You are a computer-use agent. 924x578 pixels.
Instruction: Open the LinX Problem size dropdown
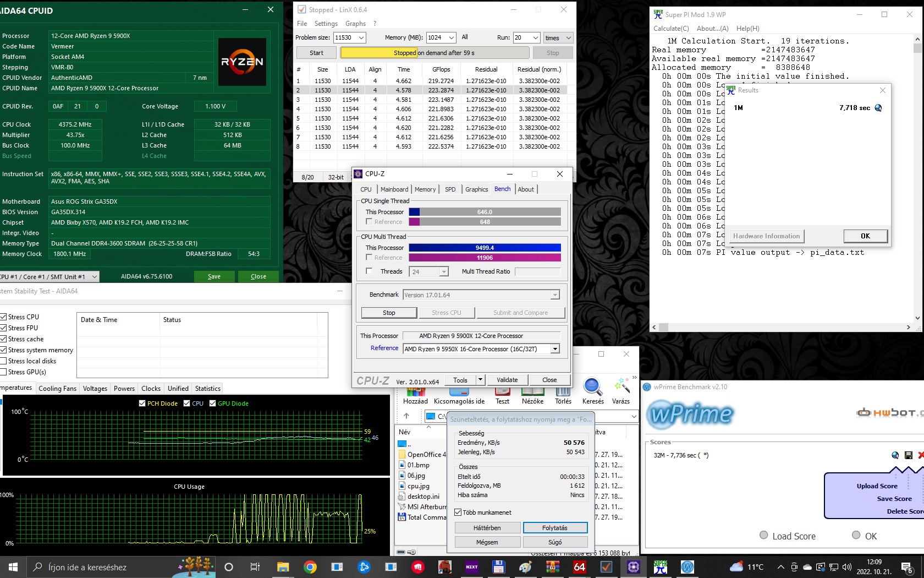pos(361,38)
